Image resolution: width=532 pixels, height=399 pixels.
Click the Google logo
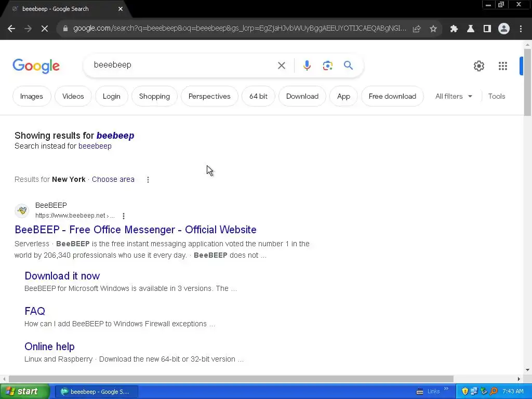(x=36, y=66)
